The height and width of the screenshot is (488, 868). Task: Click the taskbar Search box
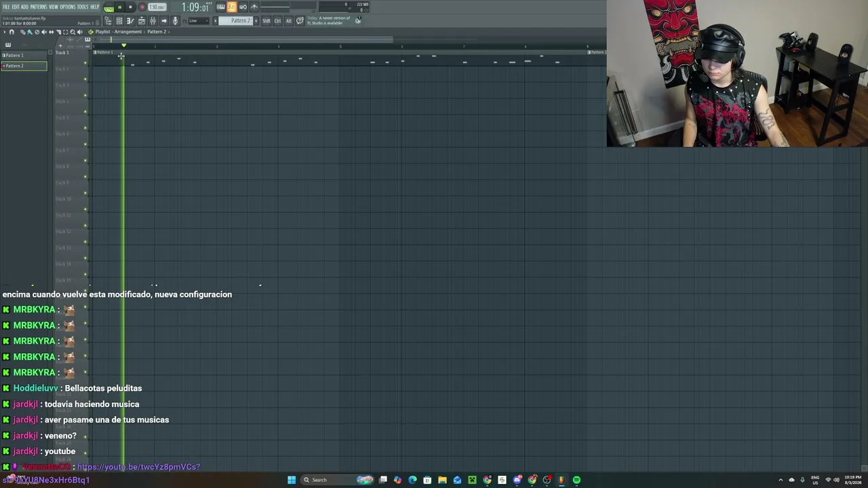[338, 480]
